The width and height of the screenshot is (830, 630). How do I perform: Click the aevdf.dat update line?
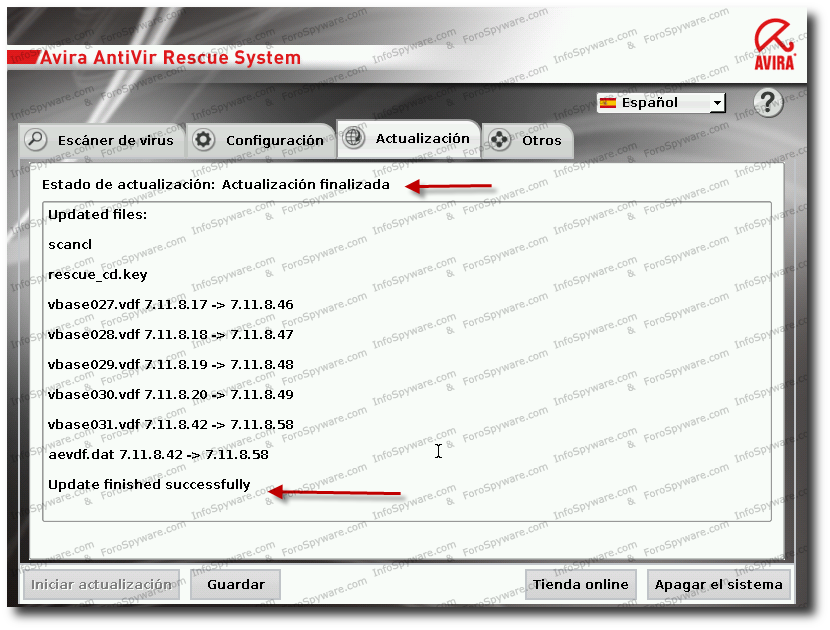pos(158,455)
